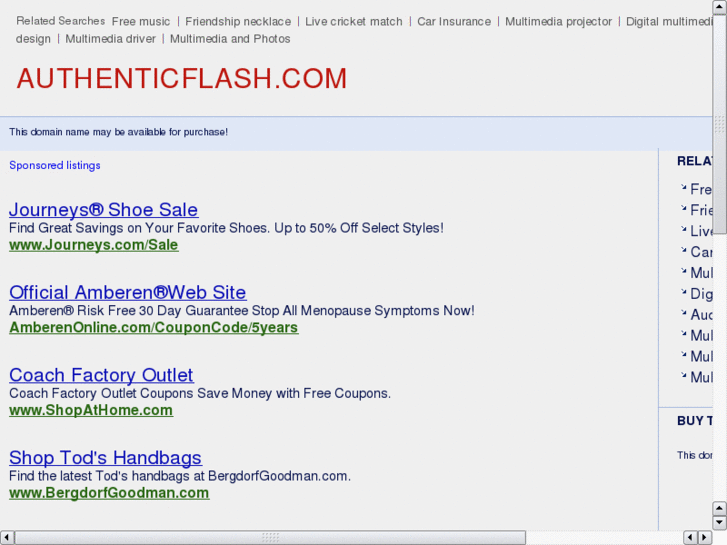Screen dimensions: 727x545
Task: Click the horizontal scrollbar thumb
Action: (270, 538)
